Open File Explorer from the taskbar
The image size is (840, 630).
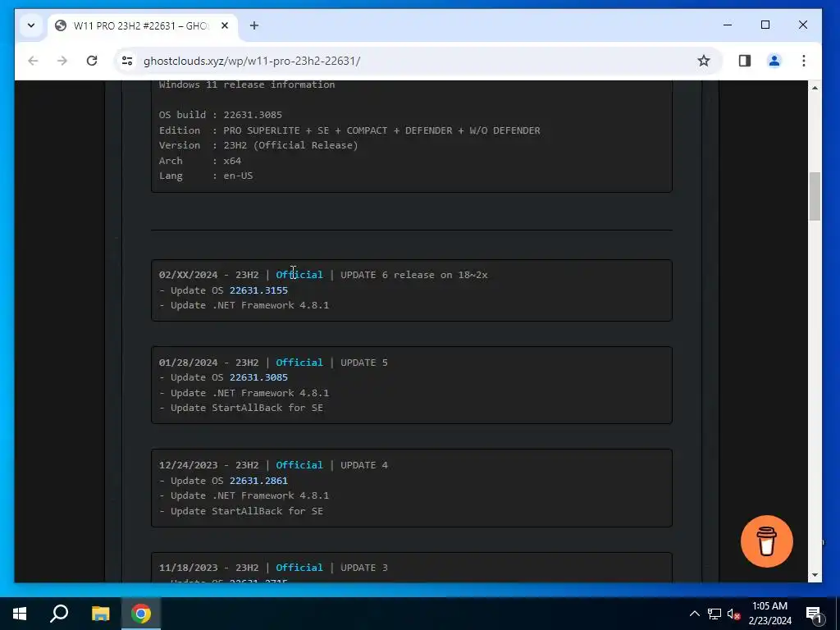pyautogui.click(x=100, y=614)
